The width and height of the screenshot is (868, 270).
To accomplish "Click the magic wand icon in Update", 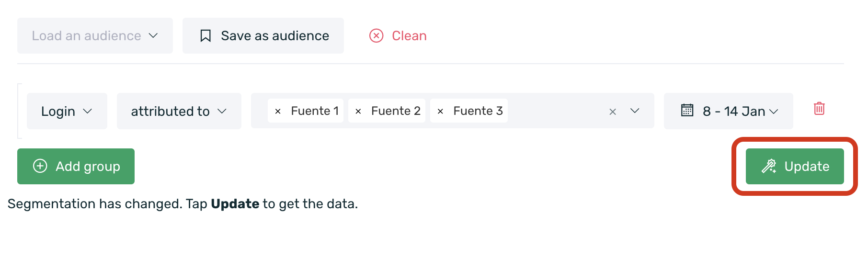I will pos(769,166).
